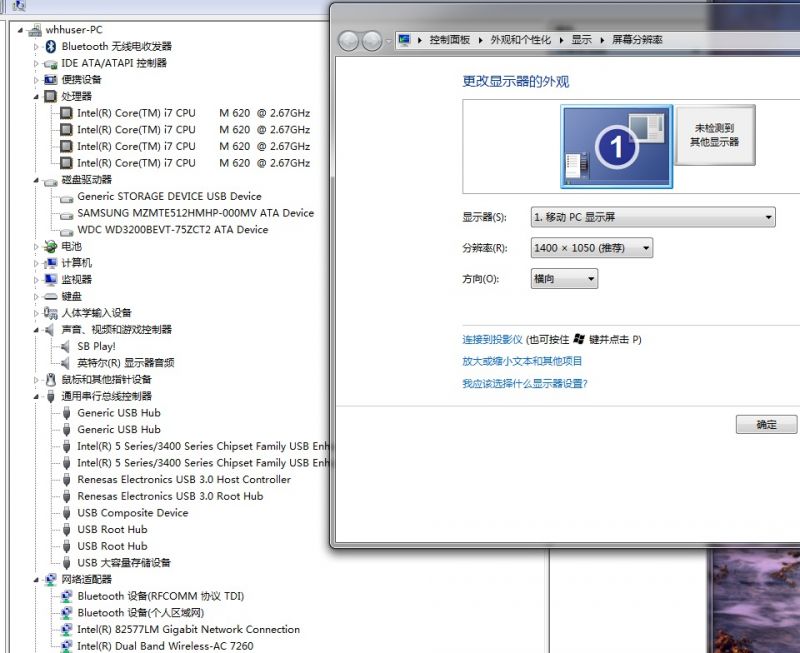Select Renesas Electronics USB 3.0 Root Hub
800x653 pixels.
170,496
